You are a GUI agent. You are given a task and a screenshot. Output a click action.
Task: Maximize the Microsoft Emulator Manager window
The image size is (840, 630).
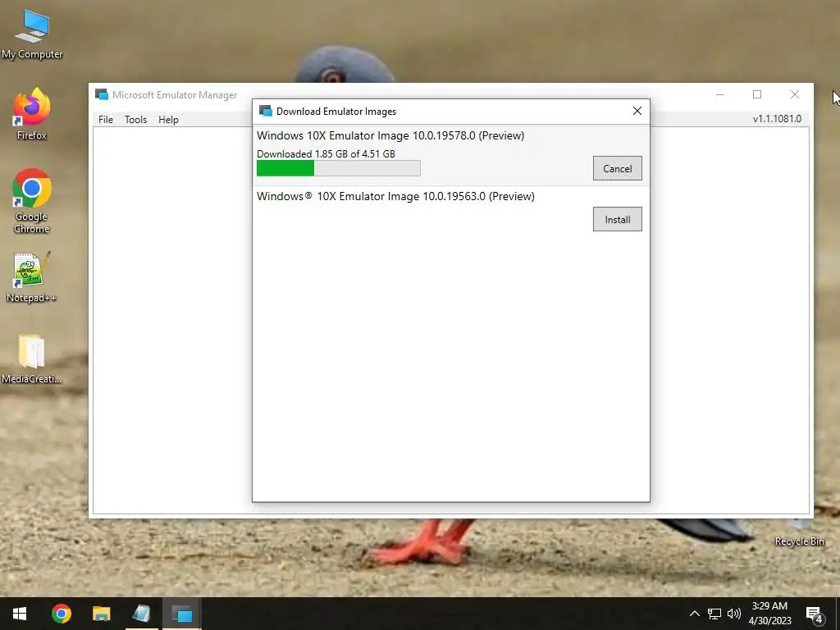point(757,95)
